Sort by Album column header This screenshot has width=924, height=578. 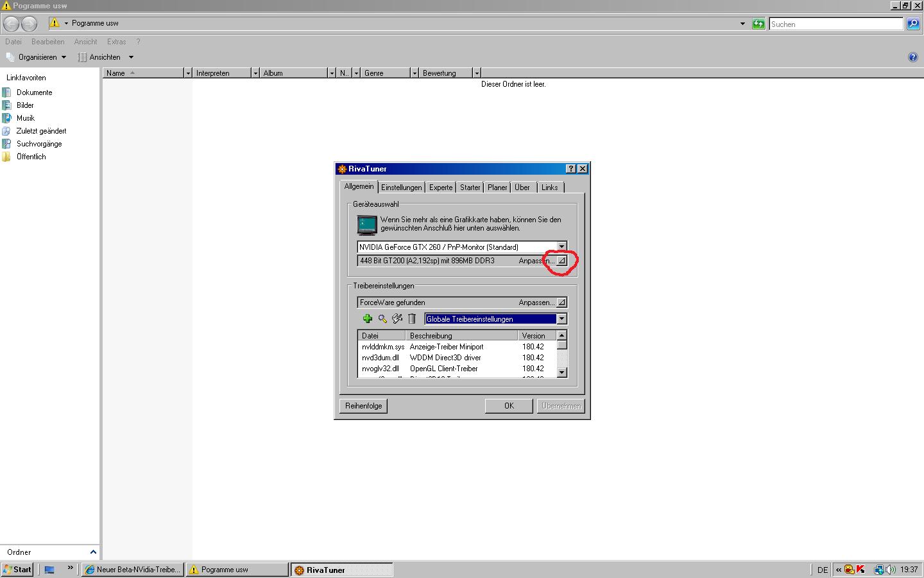coord(294,73)
